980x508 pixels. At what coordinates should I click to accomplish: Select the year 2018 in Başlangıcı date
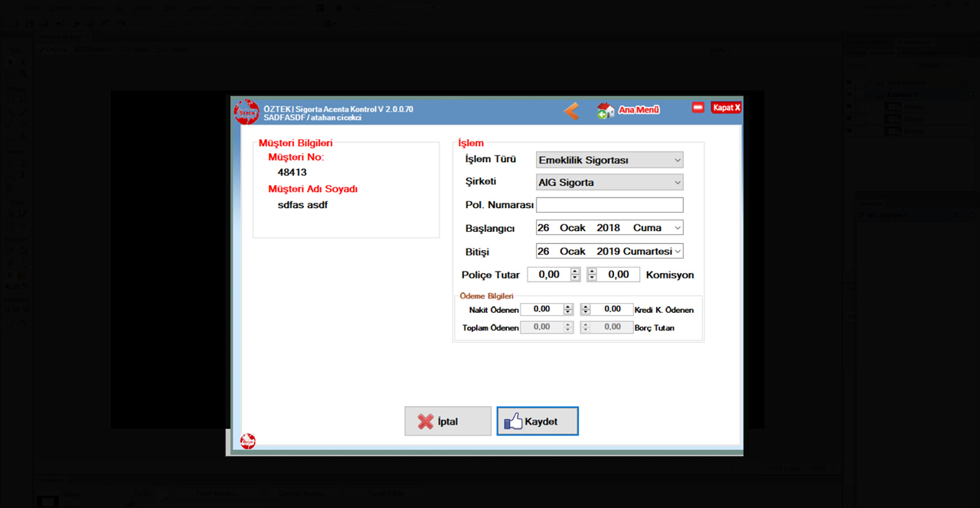(x=608, y=228)
